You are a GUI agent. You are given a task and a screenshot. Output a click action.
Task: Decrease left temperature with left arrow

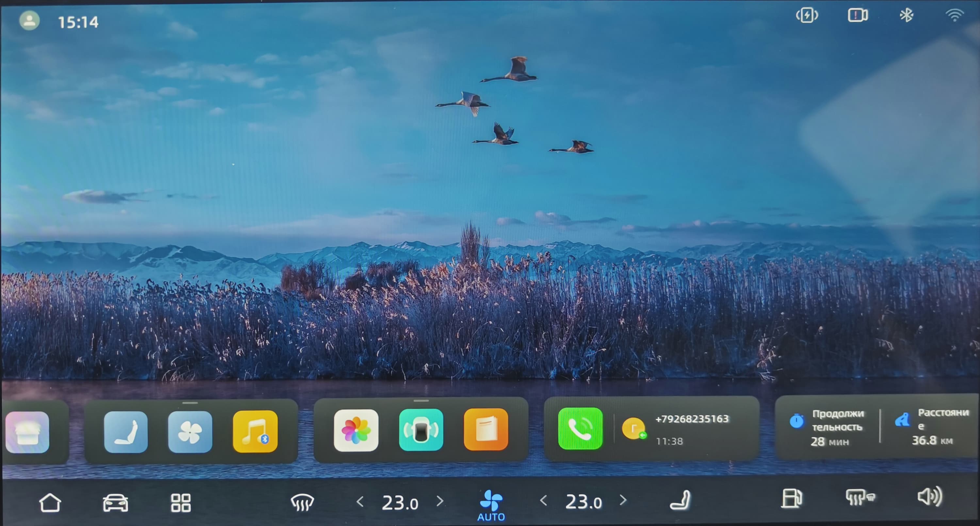tap(360, 501)
